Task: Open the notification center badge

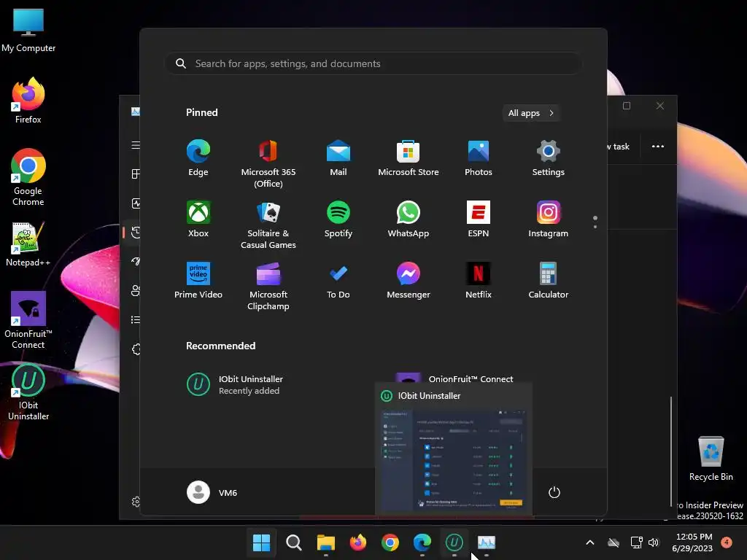Action: [x=727, y=542]
